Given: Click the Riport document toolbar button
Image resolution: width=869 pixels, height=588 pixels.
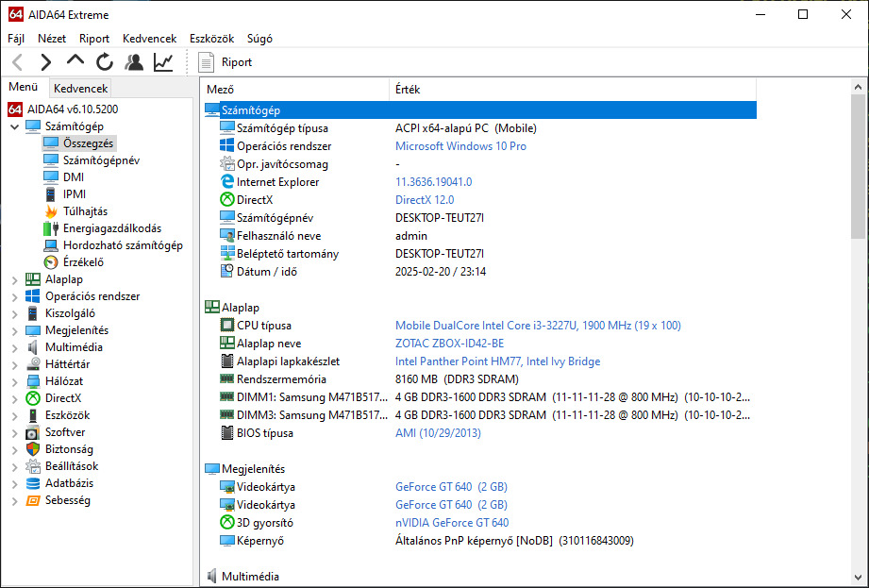Looking at the screenshot, I should click(225, 62).
